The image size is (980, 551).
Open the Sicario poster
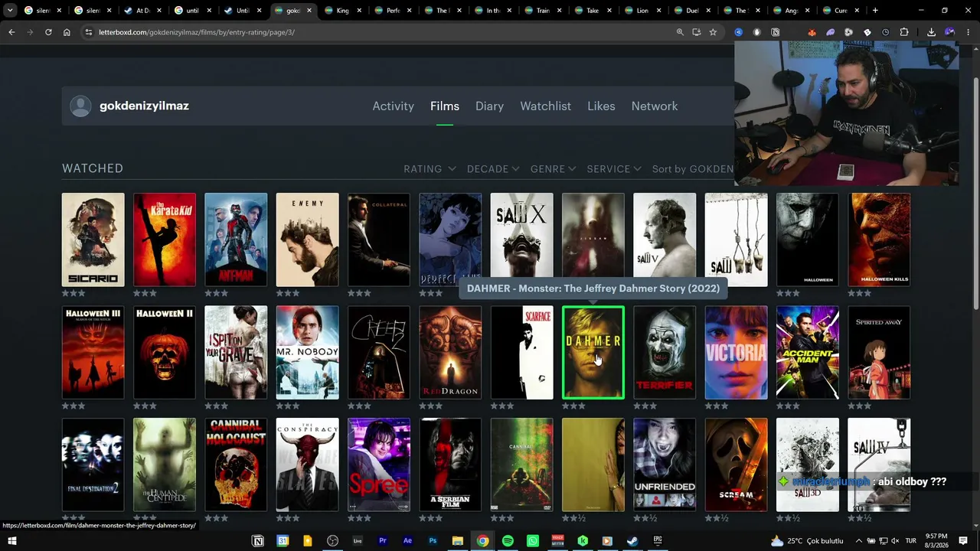[x=93, y=240]
